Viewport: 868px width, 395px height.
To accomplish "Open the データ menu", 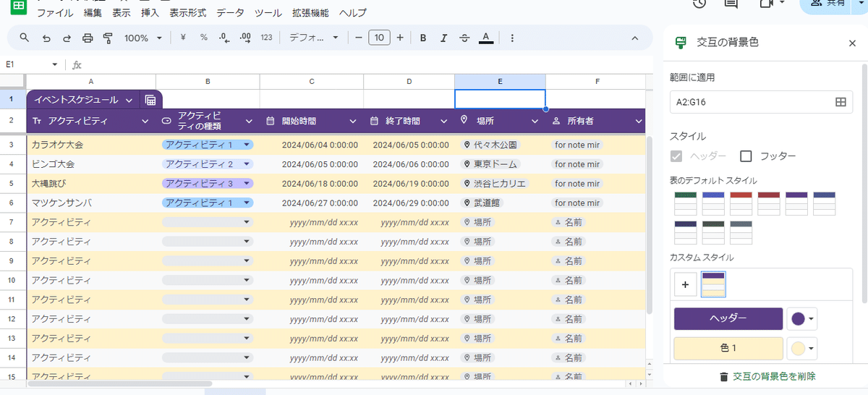I will (230, 13).
